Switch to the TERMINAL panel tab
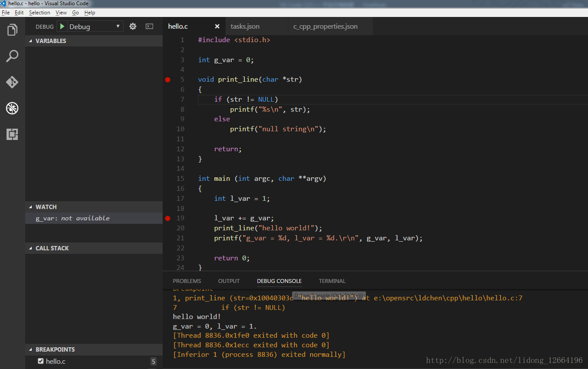The image size is (588, 369). [332, 281]
